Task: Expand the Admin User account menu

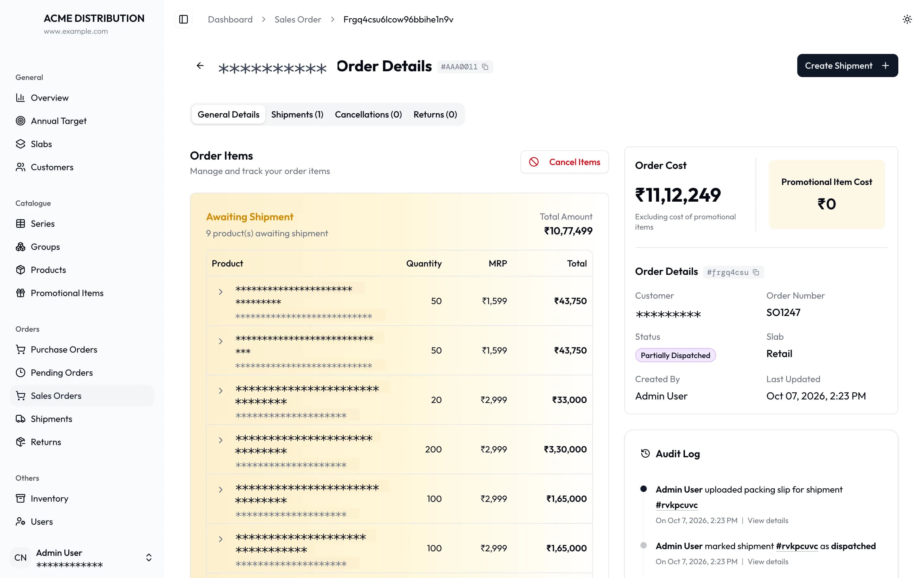Action: 82,558
